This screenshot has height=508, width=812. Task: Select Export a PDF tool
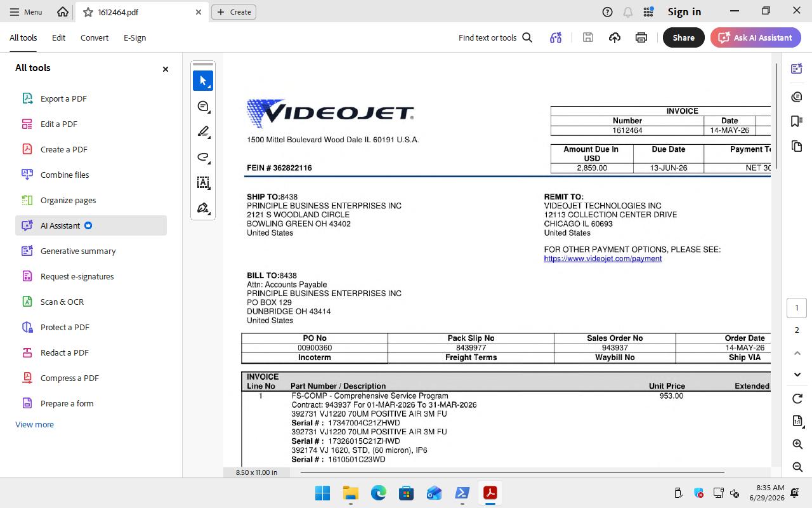[x=91, y=98]
